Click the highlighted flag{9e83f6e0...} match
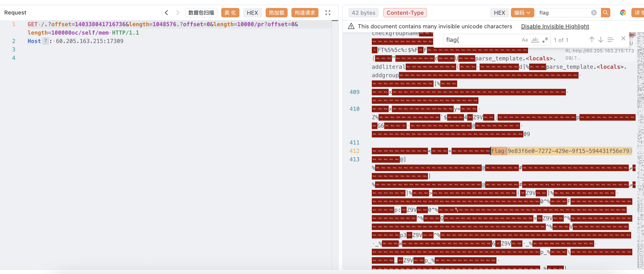The width and height of the screenshot is (644, 274). coord(561,151)
